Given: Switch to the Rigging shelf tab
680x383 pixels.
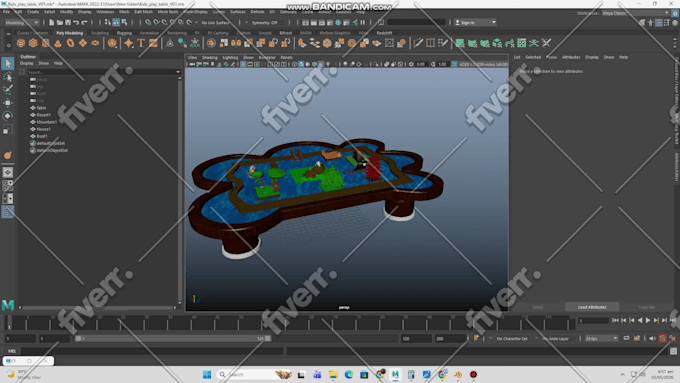Looking at the screenshot, I should (x=124, y=33).
